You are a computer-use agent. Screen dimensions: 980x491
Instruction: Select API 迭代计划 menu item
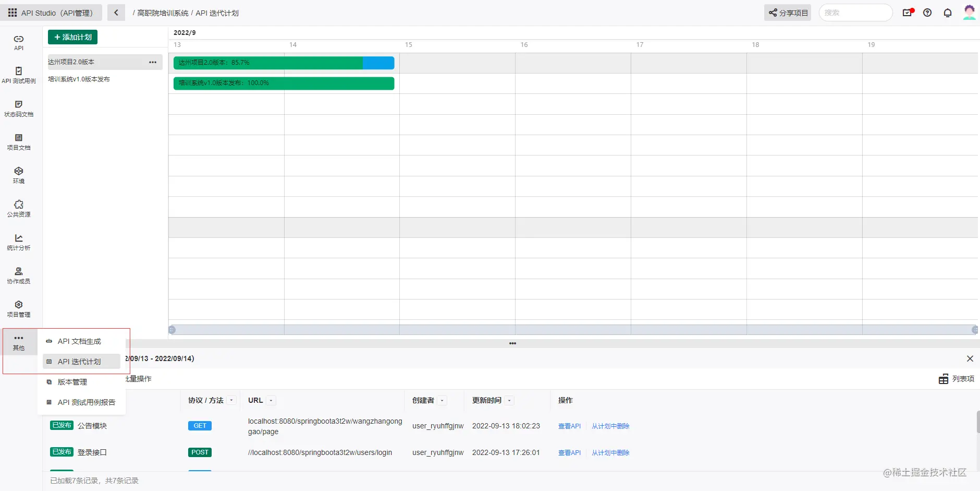click(82, 362)
